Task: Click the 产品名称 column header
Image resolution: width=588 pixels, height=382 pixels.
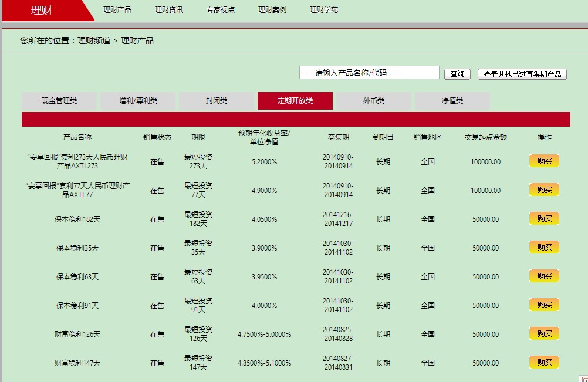Action: click(77, 137)
